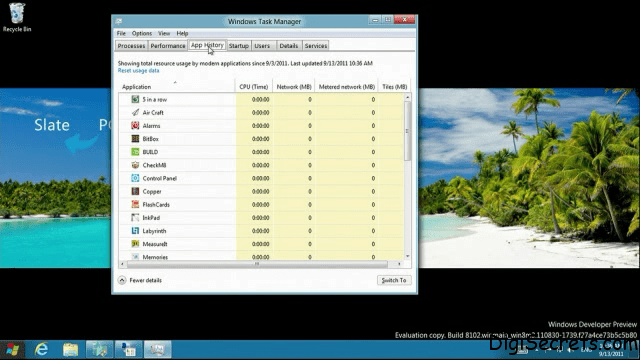Image resolution: width=640 pixels, height=360 pixels.
Task: Click Network value for BitBox row
Action: 310,139
